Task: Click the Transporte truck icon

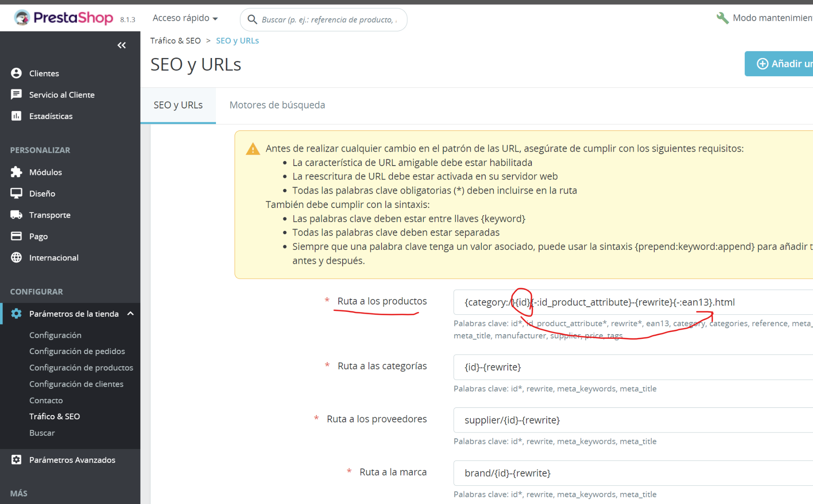Action: pos(16,215)
